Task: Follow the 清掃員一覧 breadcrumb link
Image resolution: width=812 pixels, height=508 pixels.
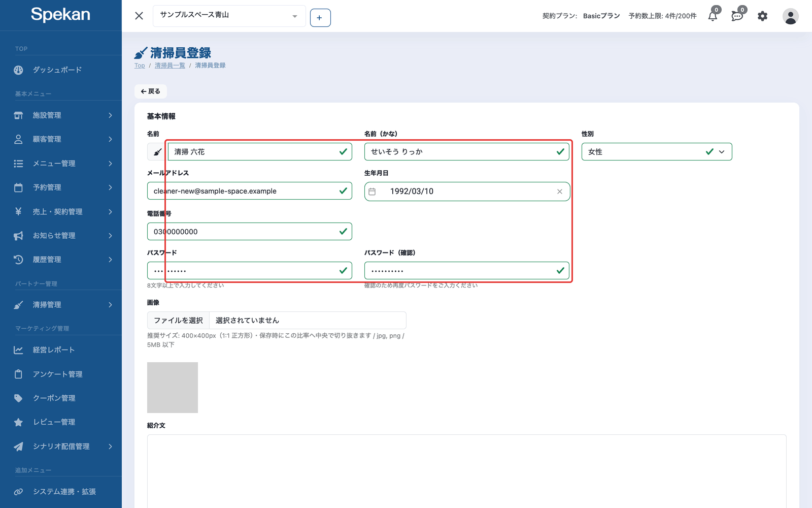Action: [170, 66]
